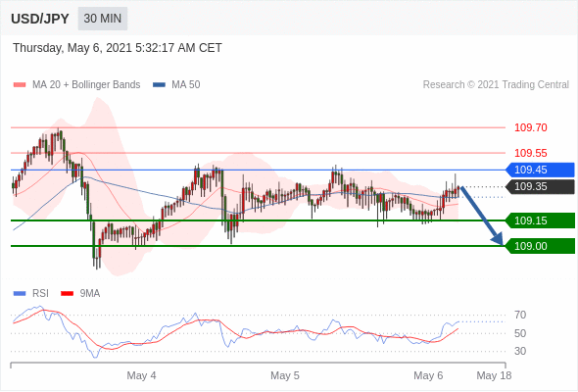Click the blue 109.45 pivot price tag
Viewport: 578px width, 392px height.
pyautogui.click(x=540, y=170)
